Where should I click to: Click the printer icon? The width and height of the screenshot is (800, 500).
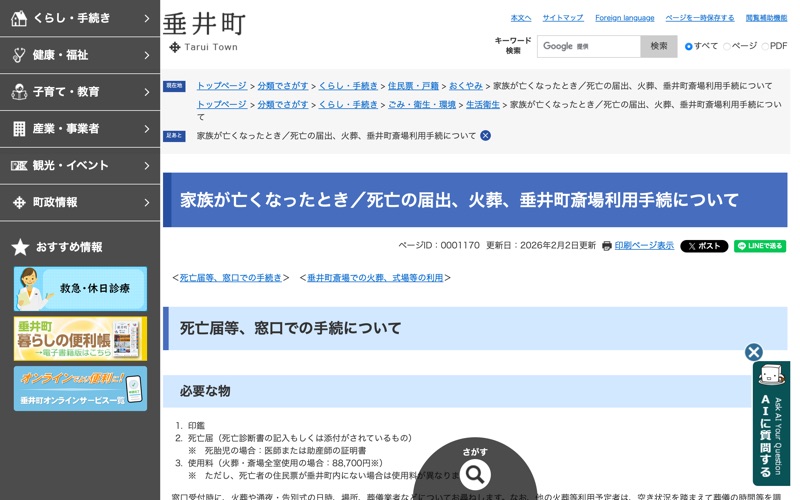click(x=606, y=246)
